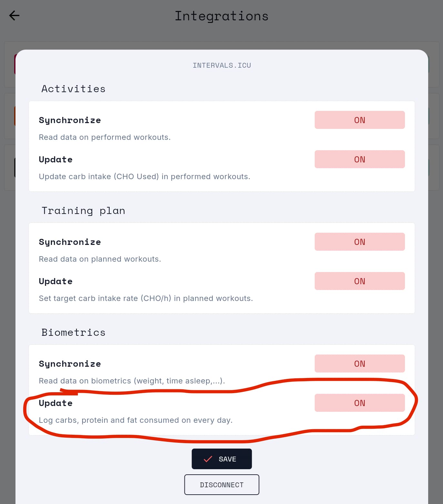Switch off Biometrics Synchronize toggle
443x504 pixels.
click(359, 363)
